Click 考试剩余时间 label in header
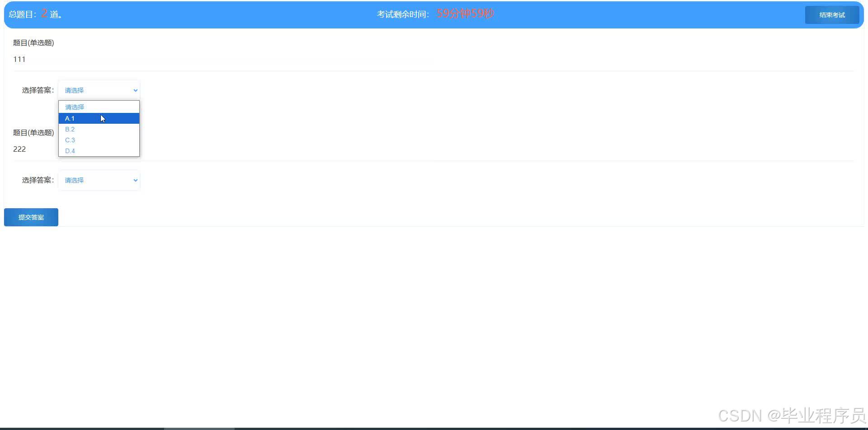Viewport: 868px width, 430px height. (403, 14)
